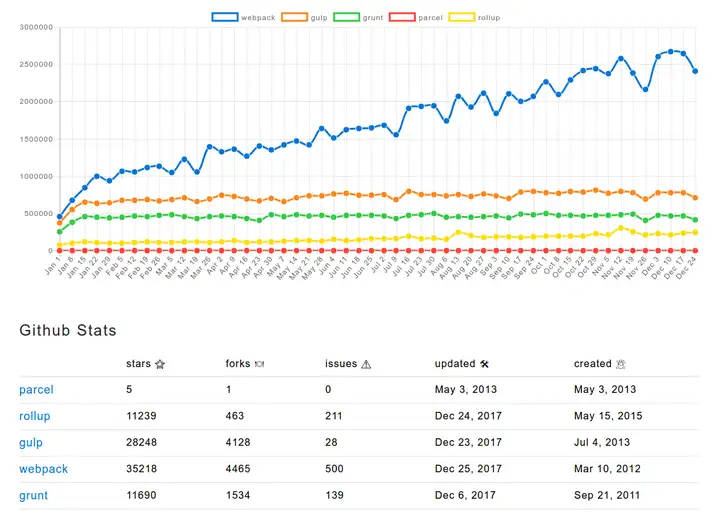Image resolution: width=720 pixels, height=517 pixels.
Task: Open the parcel repository link
Action: pos(36,390)
